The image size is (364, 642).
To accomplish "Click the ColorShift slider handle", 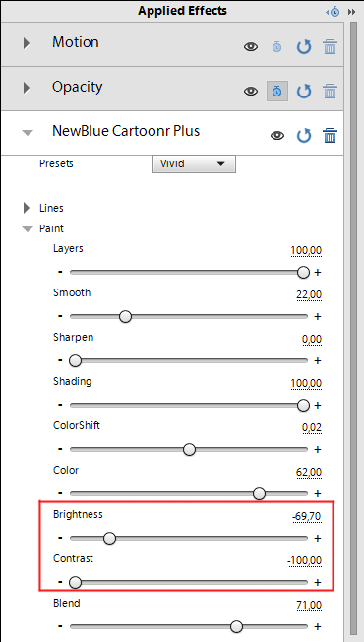I will pyautogui.click(x=189, y=450).
